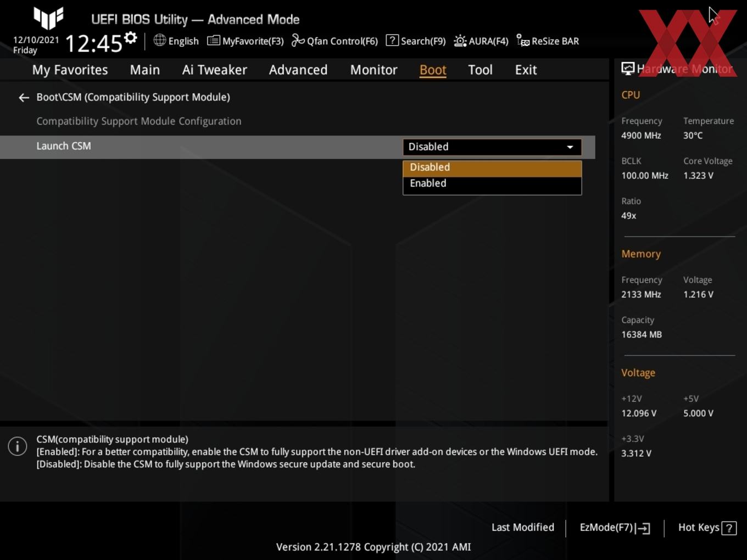
Task: Click ReSize BAR label
Action: click(555, 41)
